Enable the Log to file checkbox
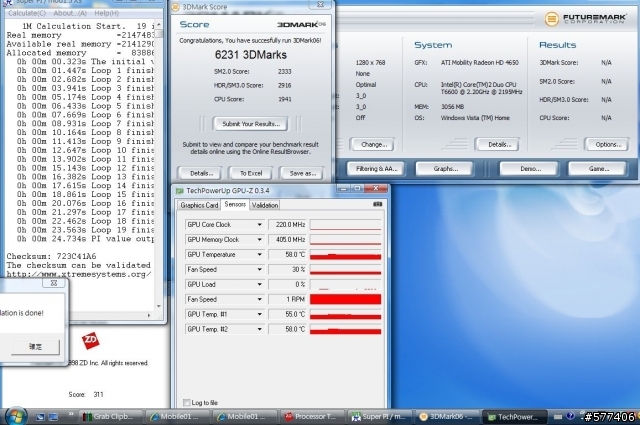640x425 pixels. (x=187, y=403)
